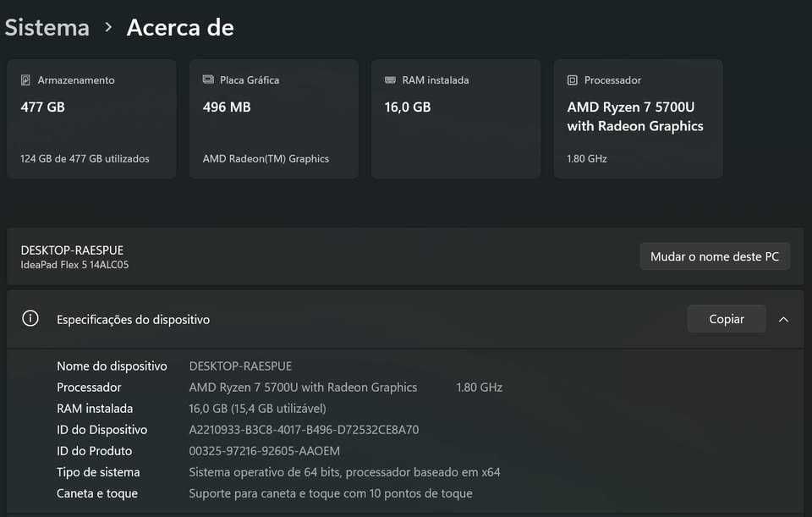Click the DESKTOP-RAESPUE PC name header

coord(72,250)
